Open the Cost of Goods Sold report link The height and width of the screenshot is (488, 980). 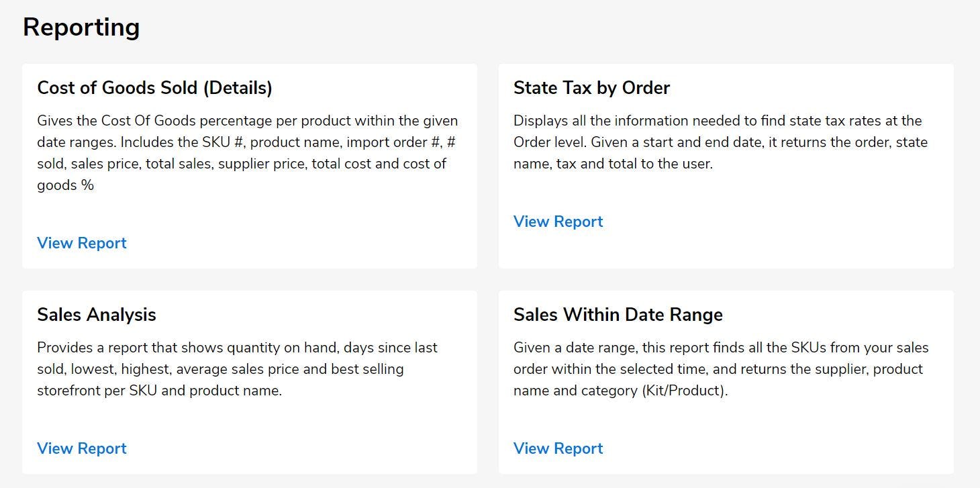pos(82,243)
